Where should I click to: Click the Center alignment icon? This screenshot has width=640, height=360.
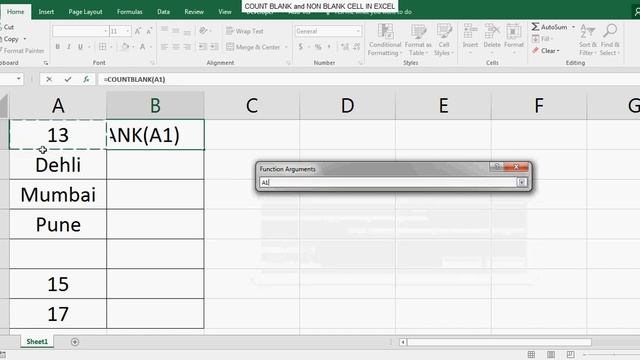click(176, 47)
